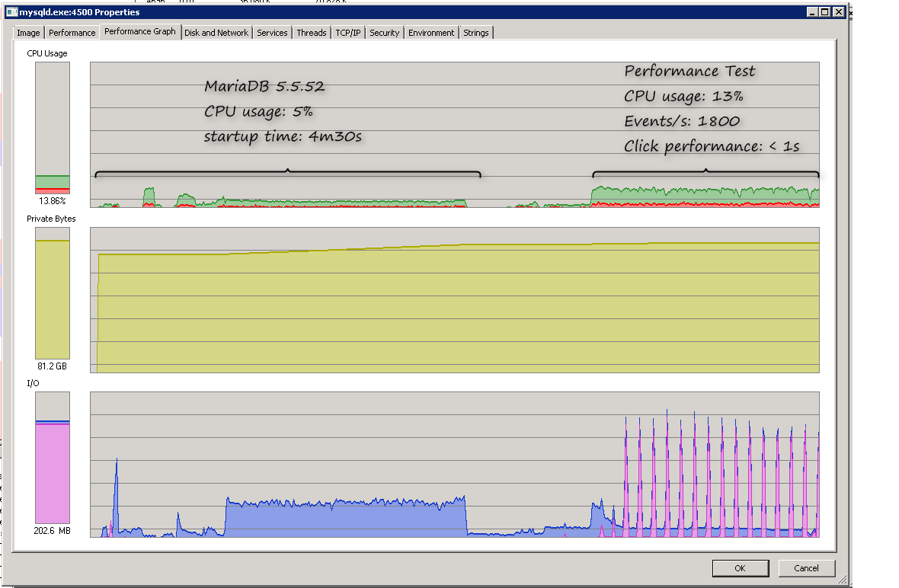Select the Security tab
The height and width of the screenshot is (588, 899).
tap(384, 33)
